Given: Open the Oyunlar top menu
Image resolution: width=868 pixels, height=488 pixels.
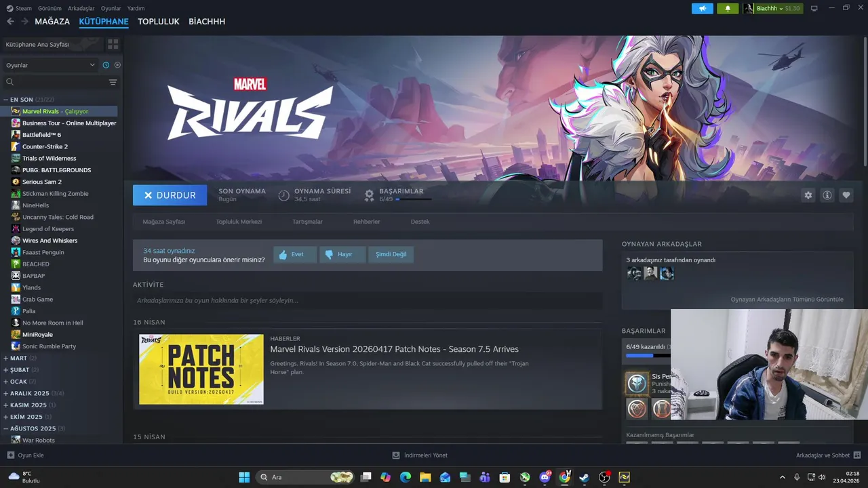Looking at the screenshot, I should click(111, 8).
